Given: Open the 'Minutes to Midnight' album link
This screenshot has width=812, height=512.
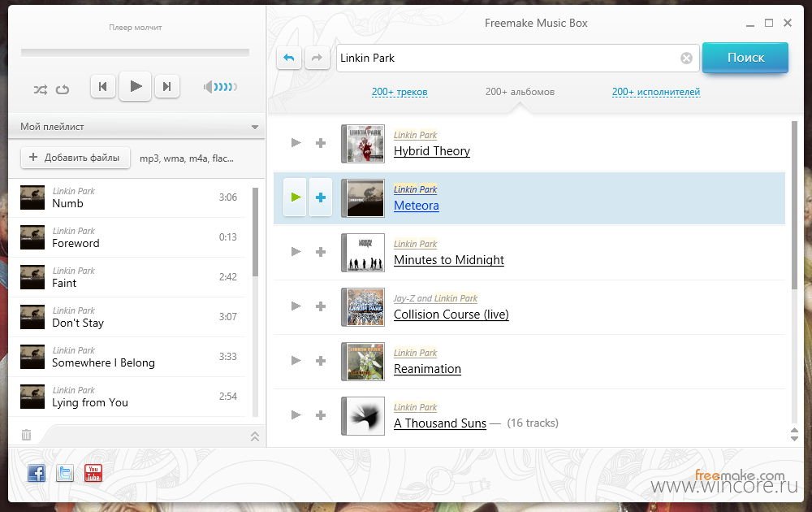Looking at the screenshot, I should pos(449,259).
